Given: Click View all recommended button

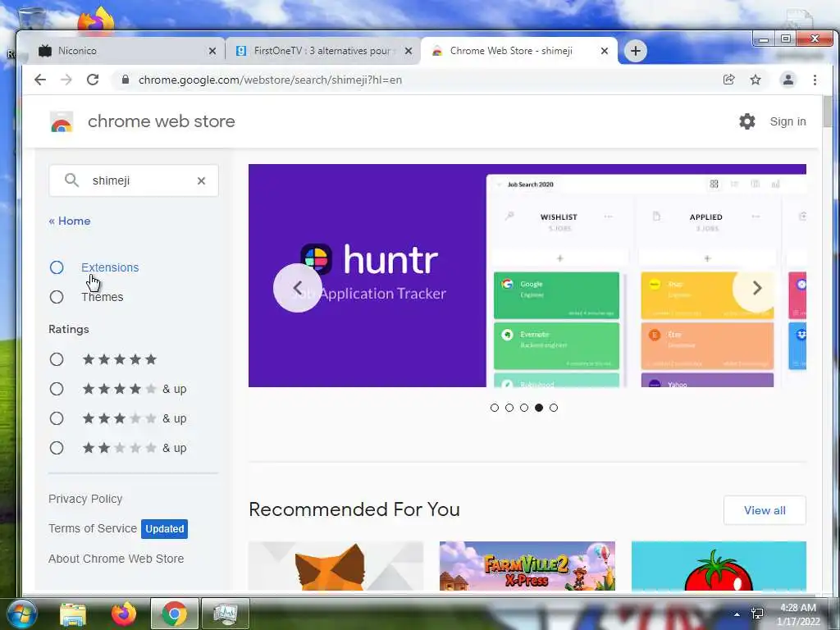Looking at the screenshot, I should pyautogui.click(x=765, y=510).
